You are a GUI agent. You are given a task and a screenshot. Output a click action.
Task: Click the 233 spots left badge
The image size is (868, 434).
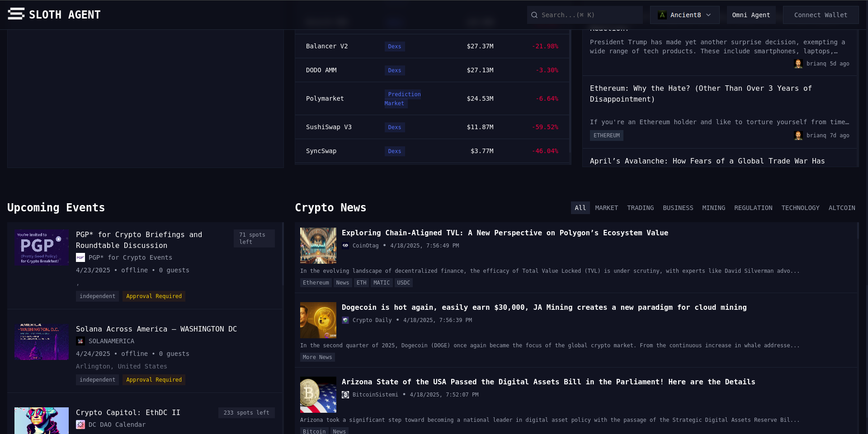coord(246,413)
